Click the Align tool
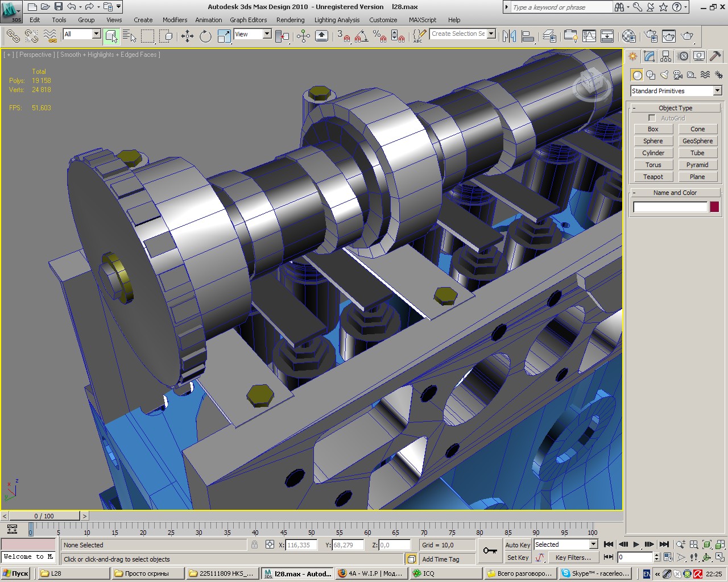 [x=528, y=36]
